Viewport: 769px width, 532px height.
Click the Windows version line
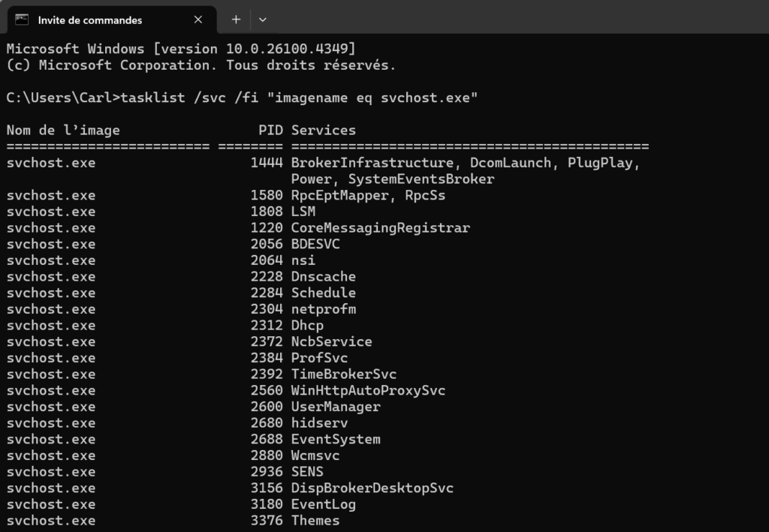point(181,49)
